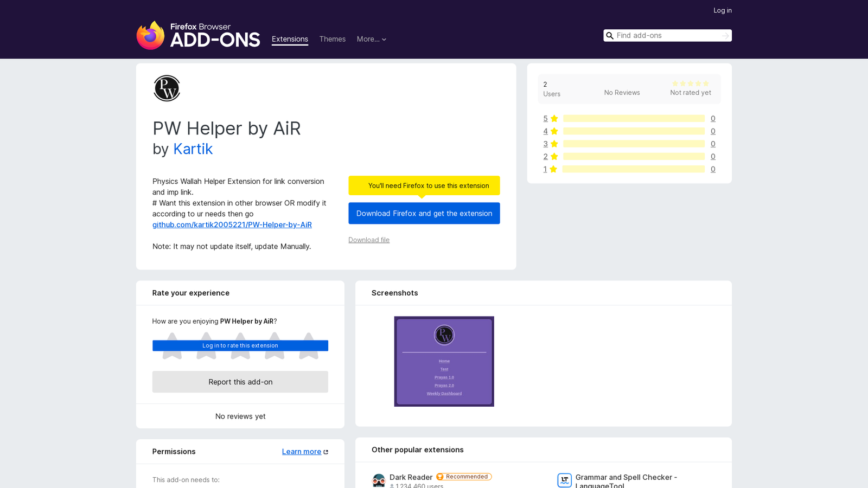Click the search magnifier icon
Screen dimensions: 868x488
click(x=610, y=36)
